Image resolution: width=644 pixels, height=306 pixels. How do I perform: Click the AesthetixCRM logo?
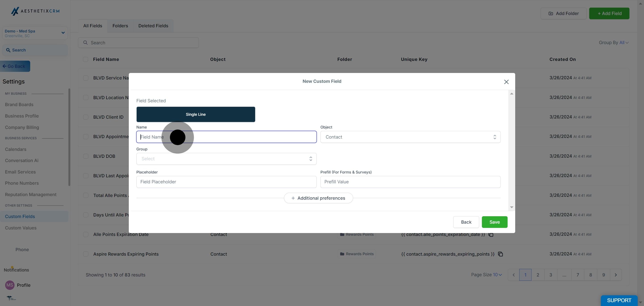coord(35,11)
